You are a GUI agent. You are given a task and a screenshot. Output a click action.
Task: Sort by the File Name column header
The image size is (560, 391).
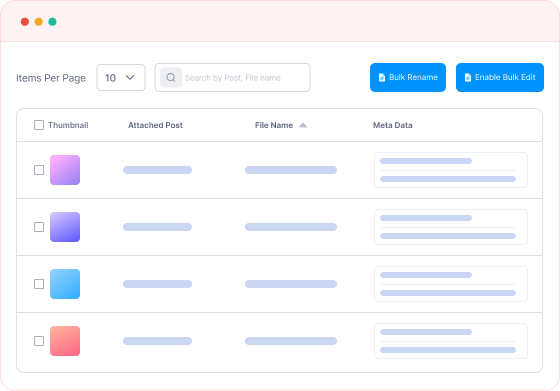click(274, 125)
